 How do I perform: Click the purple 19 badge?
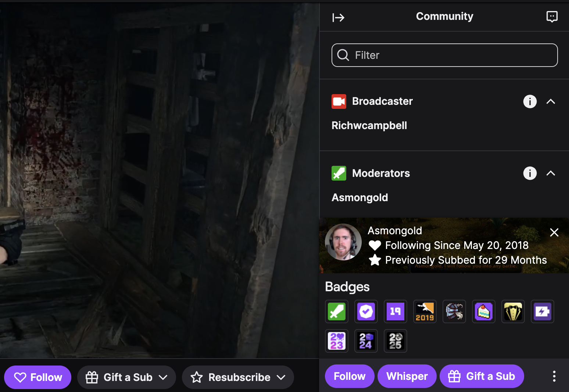point(396,311)
